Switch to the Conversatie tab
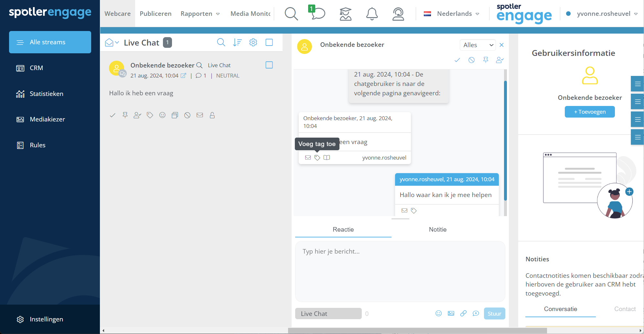 click(561, 309)
